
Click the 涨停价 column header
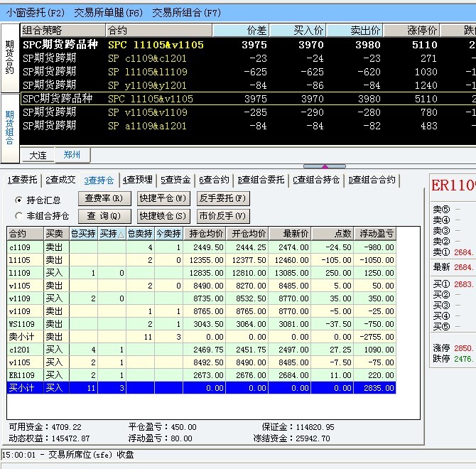pos(411,31)
